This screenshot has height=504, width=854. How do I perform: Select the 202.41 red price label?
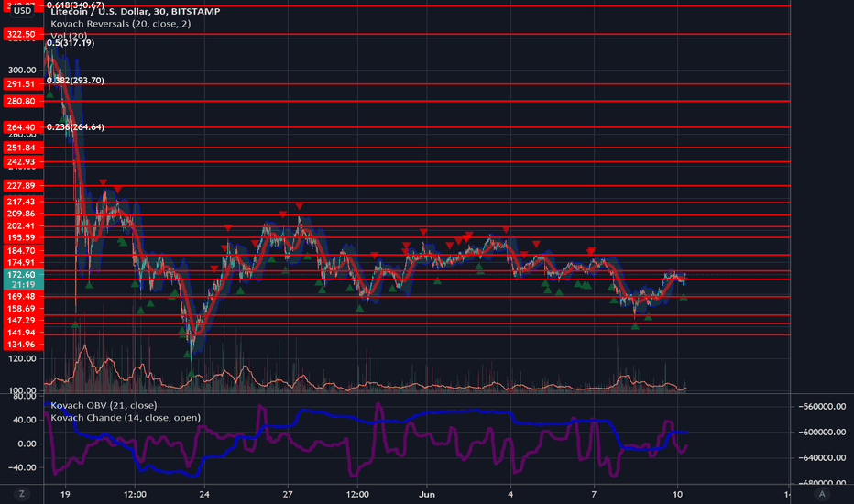tap(22, 226)
